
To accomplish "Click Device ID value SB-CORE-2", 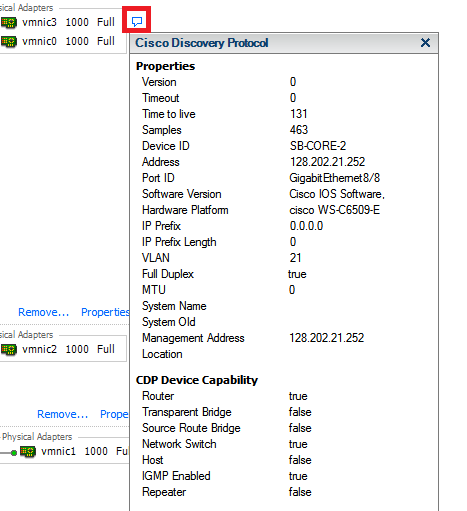I will 318,146.
